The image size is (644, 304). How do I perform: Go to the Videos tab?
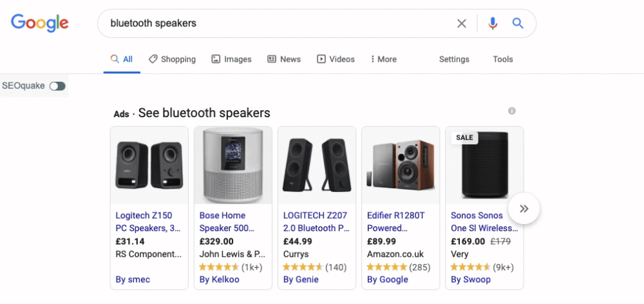[x=336, y=59]
